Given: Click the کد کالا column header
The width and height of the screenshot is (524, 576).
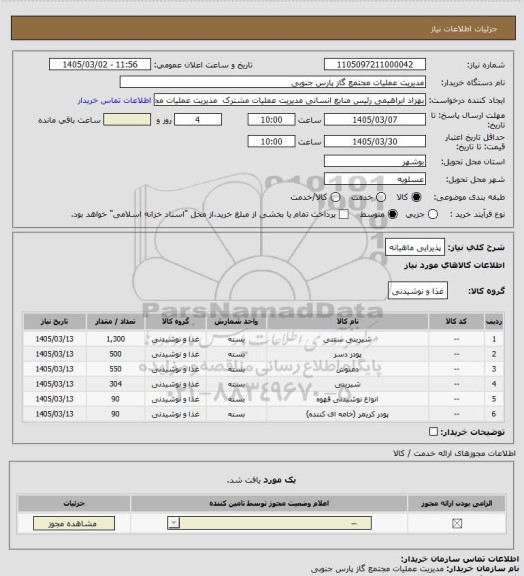Looking at the screenshot, I should pos(456,321).
